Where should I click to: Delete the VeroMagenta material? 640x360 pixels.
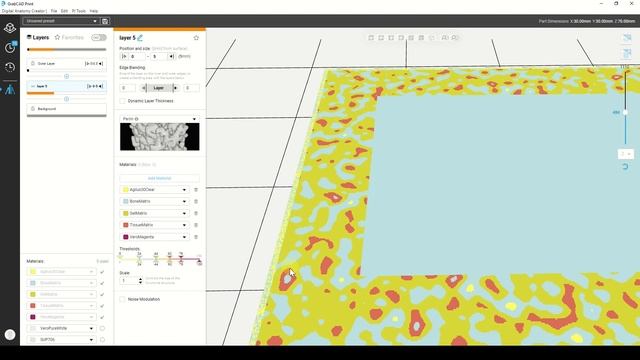[196, 237]
